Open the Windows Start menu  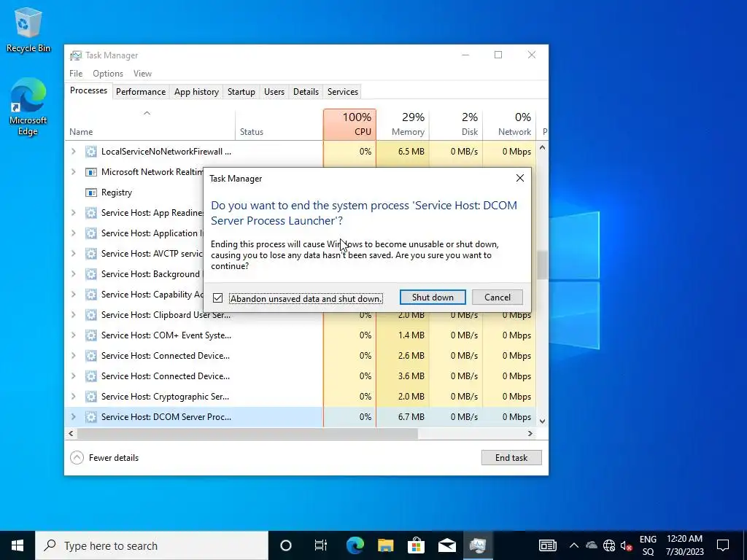[18, 545]
